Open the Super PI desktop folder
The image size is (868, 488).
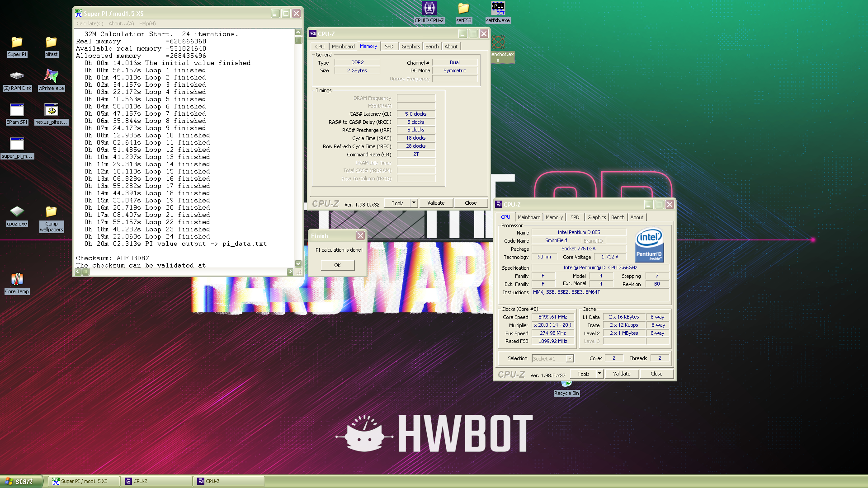click(x=17, y=47)
